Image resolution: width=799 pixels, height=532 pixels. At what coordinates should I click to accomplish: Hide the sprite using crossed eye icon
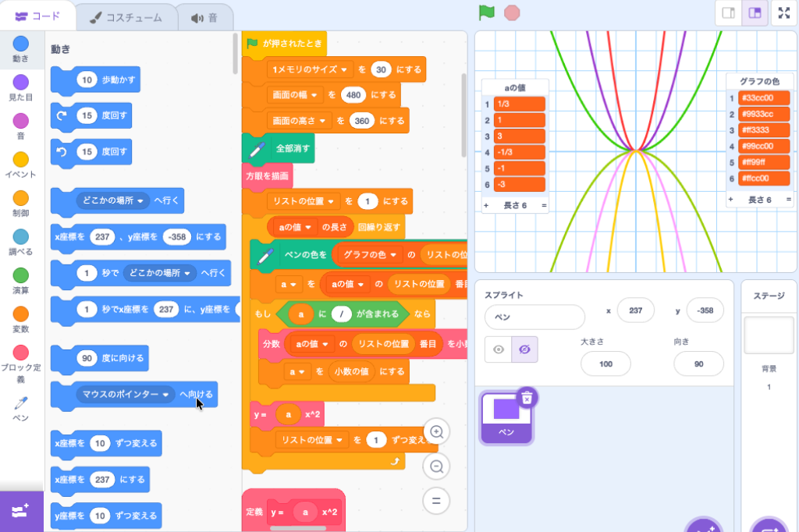[x=524, y=350]
